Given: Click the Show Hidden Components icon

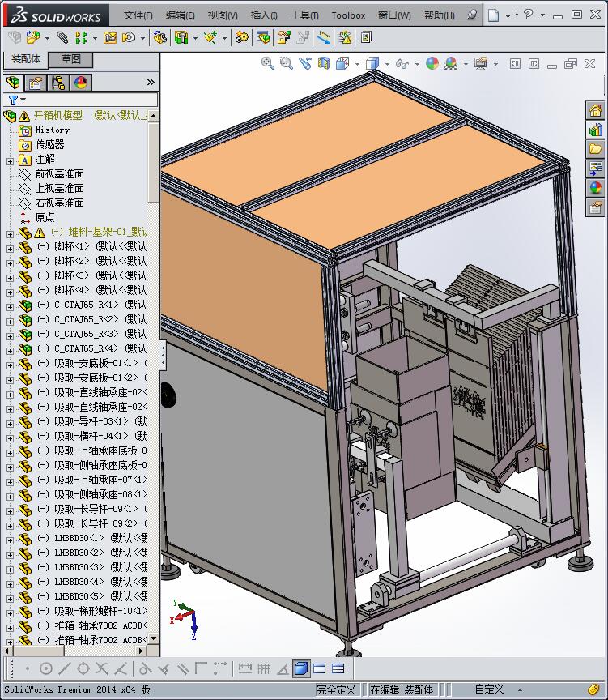Looking at the screenshot, I should pos(159,37).
